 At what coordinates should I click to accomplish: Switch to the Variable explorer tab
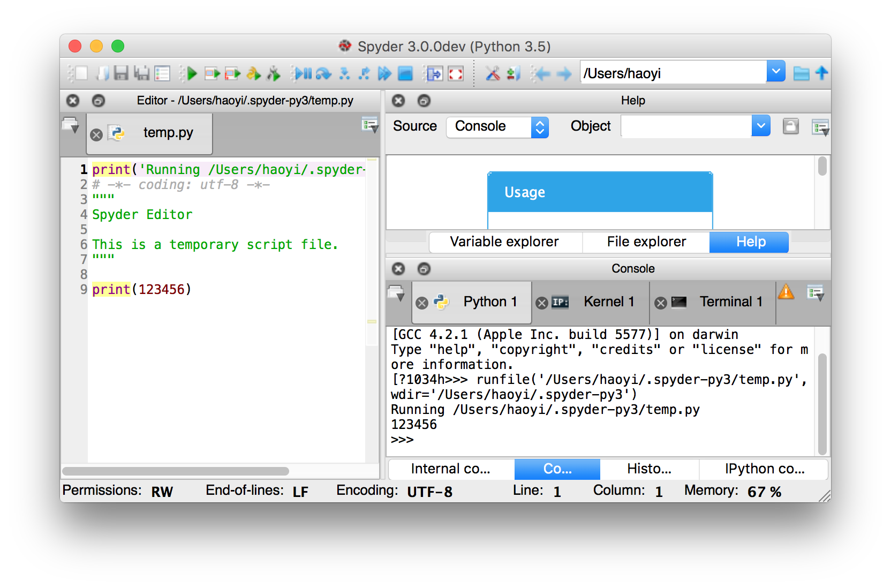[504, 242]
